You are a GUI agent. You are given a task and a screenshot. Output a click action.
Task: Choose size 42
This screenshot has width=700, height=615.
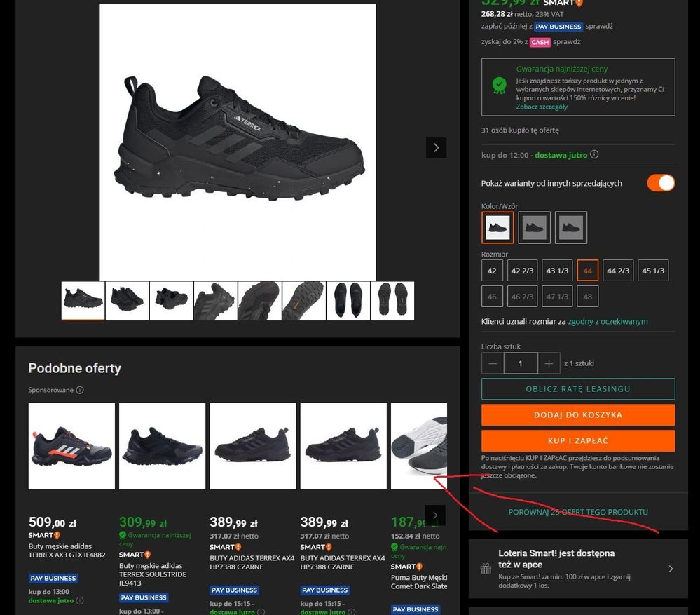pyautogui.click(x=492, y=271)
